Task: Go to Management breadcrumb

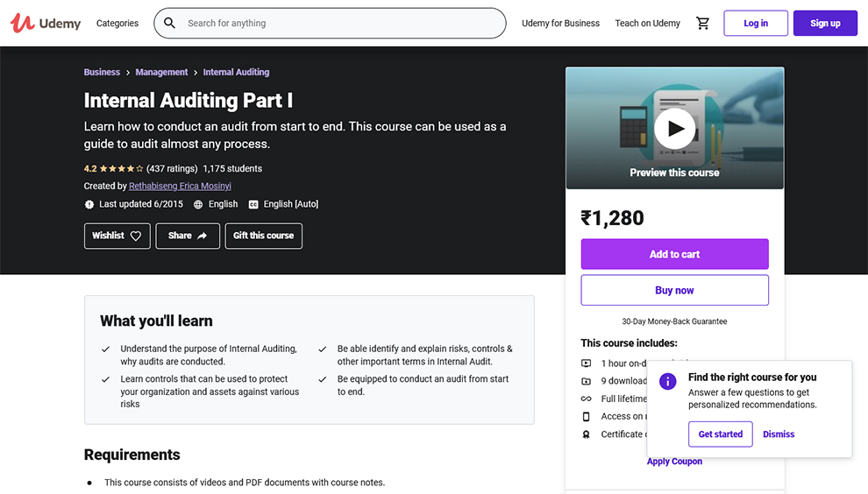Action: [161, 72]
